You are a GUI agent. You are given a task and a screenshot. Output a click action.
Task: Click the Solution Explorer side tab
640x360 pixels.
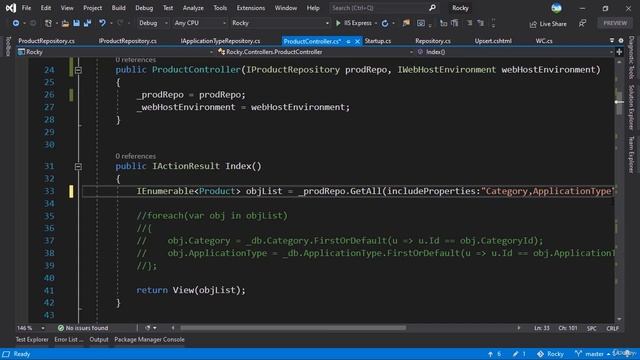coord(631,107)
